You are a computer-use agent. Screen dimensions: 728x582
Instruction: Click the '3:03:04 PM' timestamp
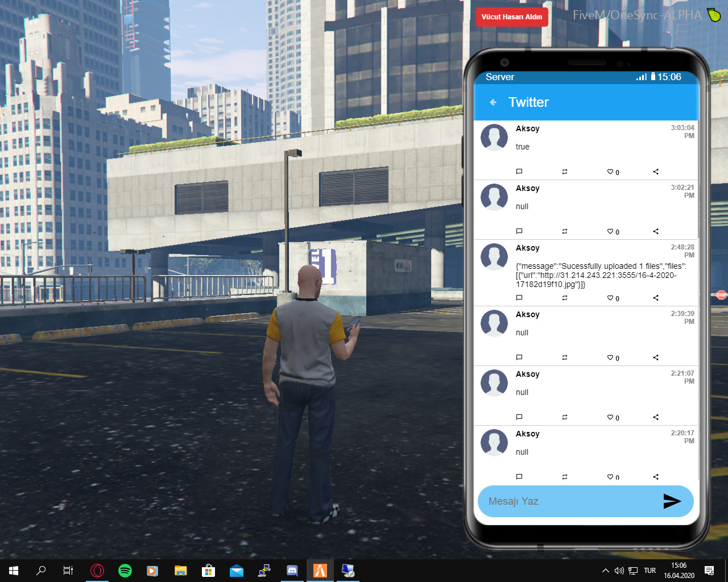pyautogui.click(x=682, y=132)
